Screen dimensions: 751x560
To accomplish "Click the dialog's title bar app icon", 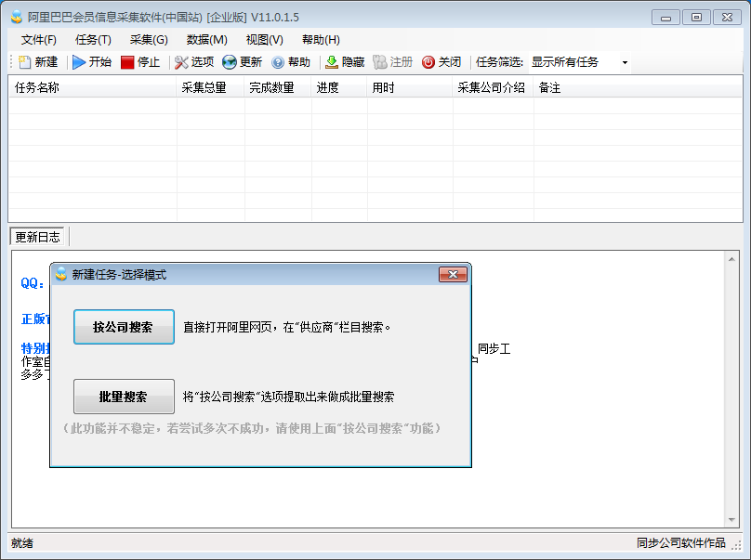I will (60, 274).
